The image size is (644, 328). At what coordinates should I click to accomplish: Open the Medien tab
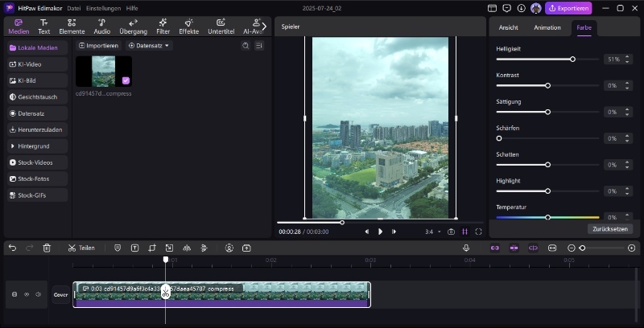pyautogui.click(x=19, y=27)
